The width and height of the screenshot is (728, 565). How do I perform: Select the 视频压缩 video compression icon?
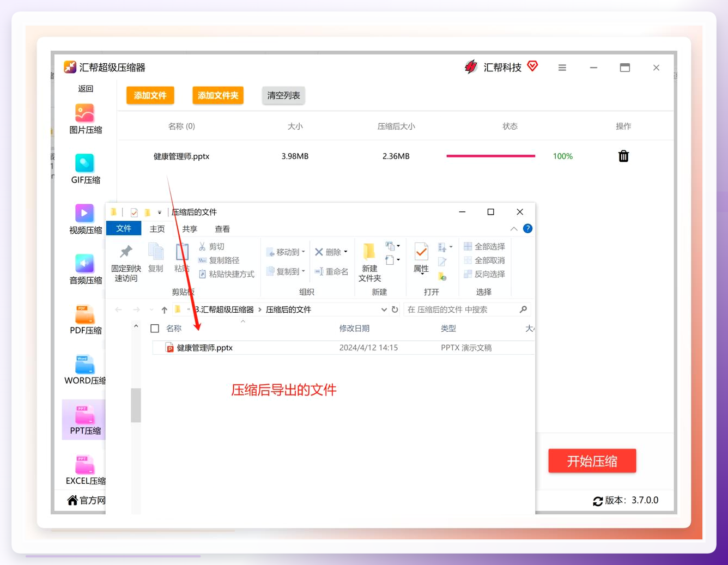point(85,214)
